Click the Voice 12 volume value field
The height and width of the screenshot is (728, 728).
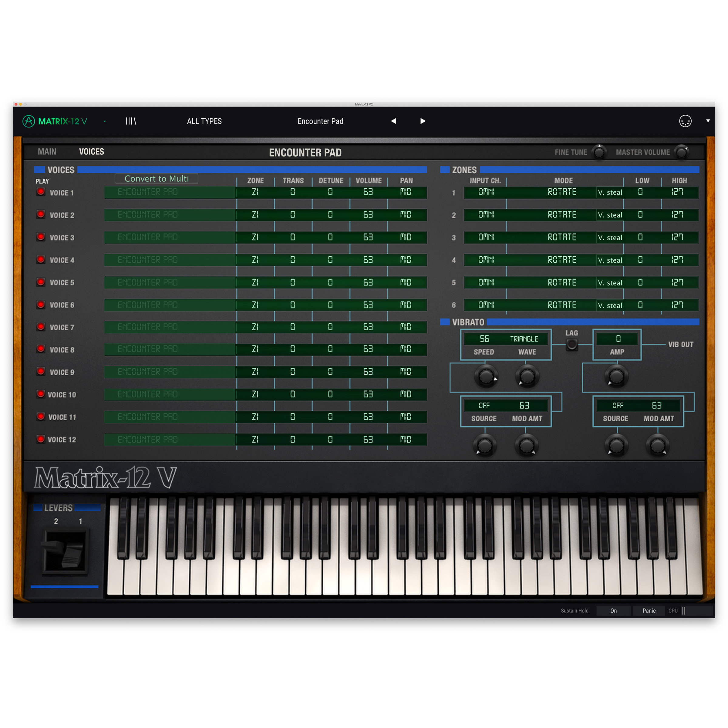coord(368,439)
